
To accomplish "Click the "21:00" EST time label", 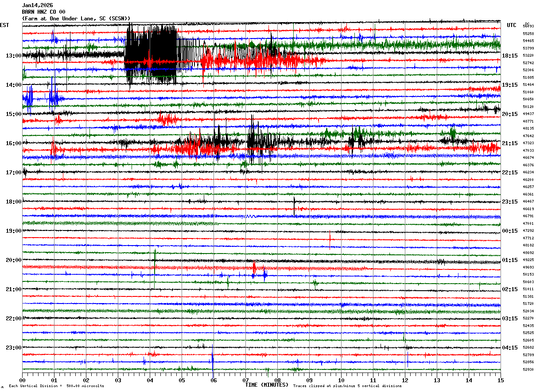I will 13,289.
